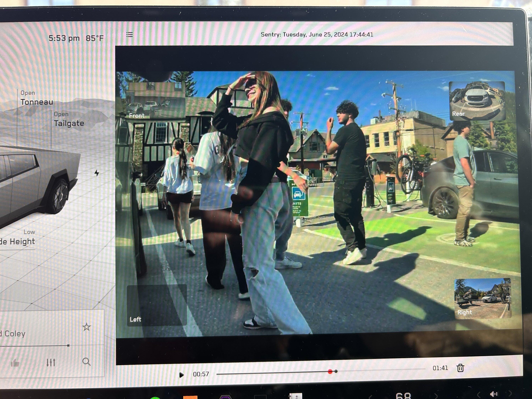Click the red event marker on the timeline
532x399 pixels.
(330, 372)
